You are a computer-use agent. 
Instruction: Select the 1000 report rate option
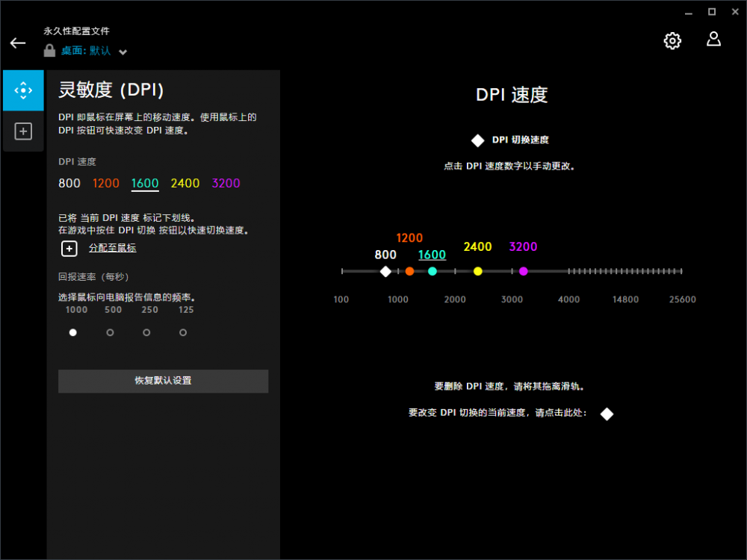point(73,332)
